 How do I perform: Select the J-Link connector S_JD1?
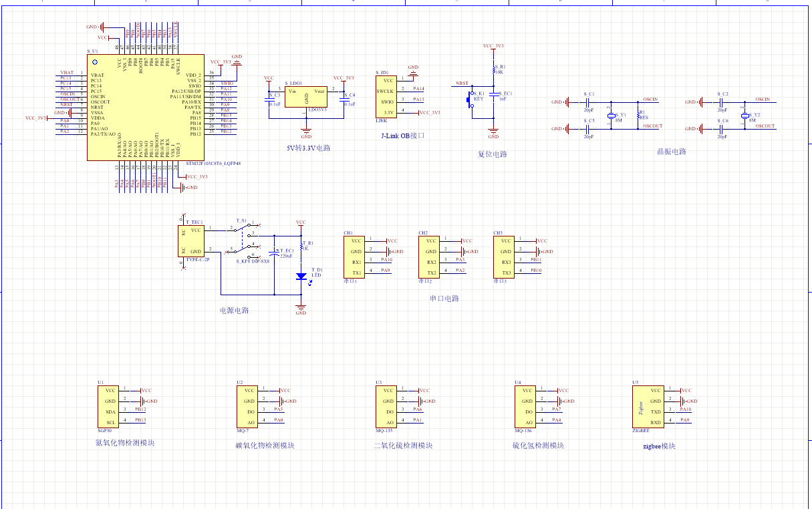[386, 97]
